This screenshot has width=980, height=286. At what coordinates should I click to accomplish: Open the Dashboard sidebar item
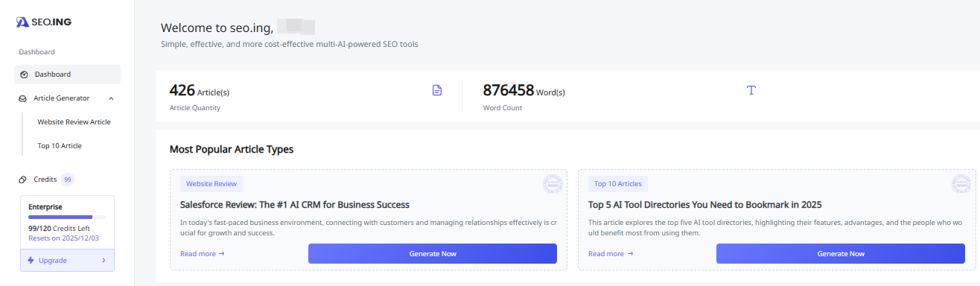pyautogui.click(x=67, y=74)
